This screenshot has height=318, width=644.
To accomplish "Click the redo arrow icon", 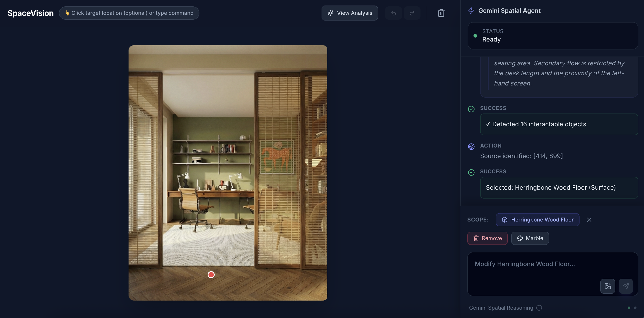I will tap(412, 13).
